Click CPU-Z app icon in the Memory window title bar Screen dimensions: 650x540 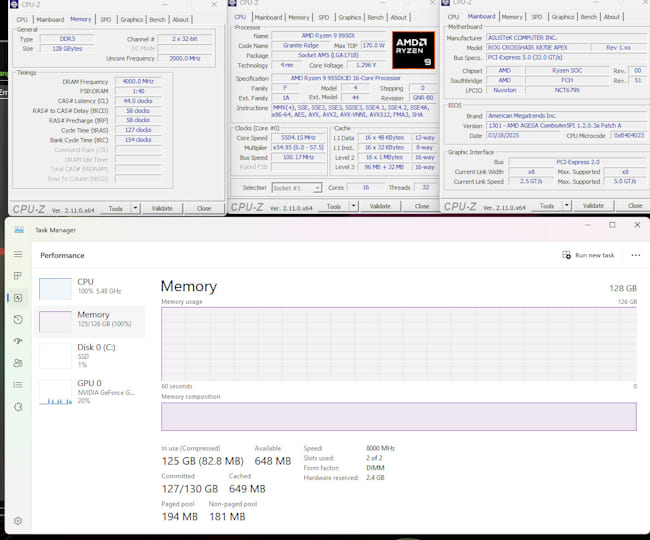point(14,5)
